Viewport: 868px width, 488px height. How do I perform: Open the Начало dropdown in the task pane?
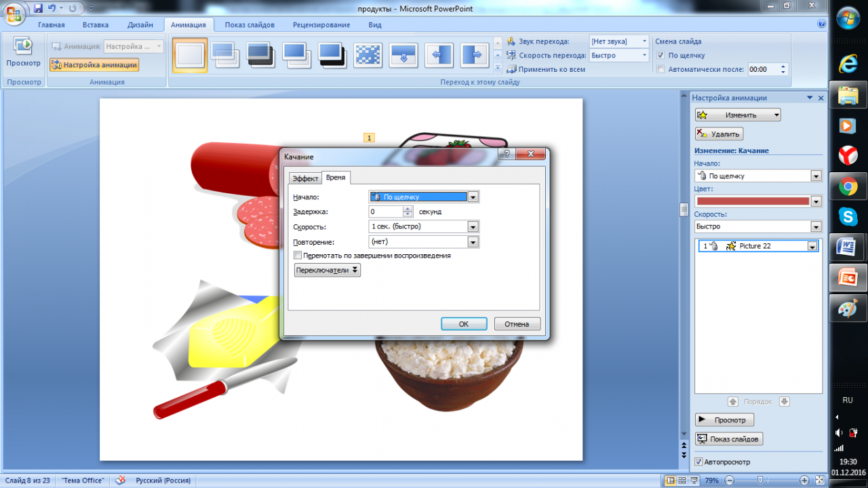tap(816, 176)
